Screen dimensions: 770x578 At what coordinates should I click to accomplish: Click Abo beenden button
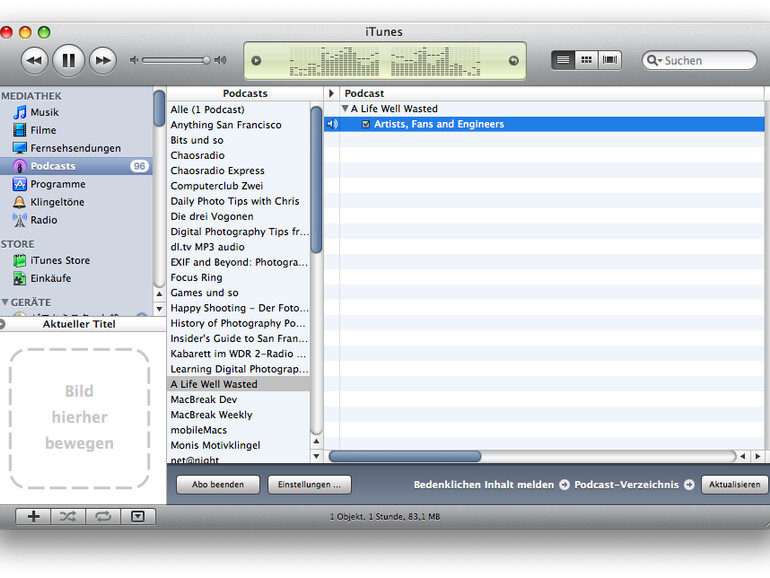[218, 485]
